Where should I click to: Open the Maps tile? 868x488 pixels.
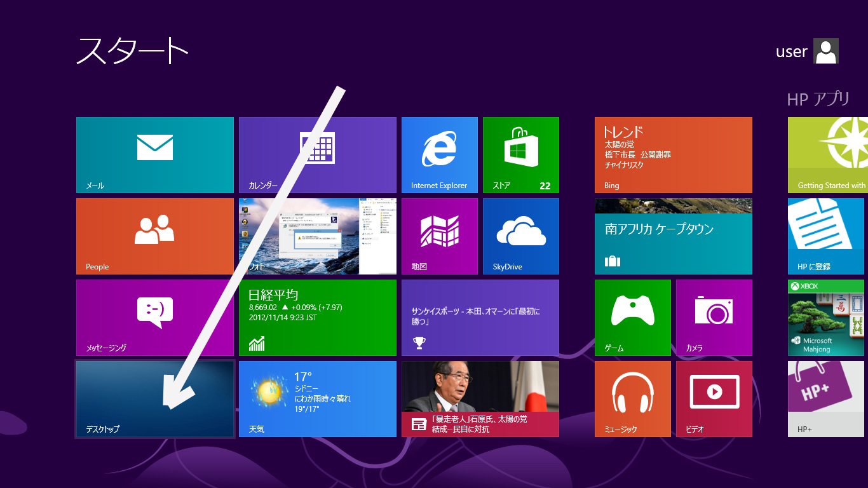[440, 236]
